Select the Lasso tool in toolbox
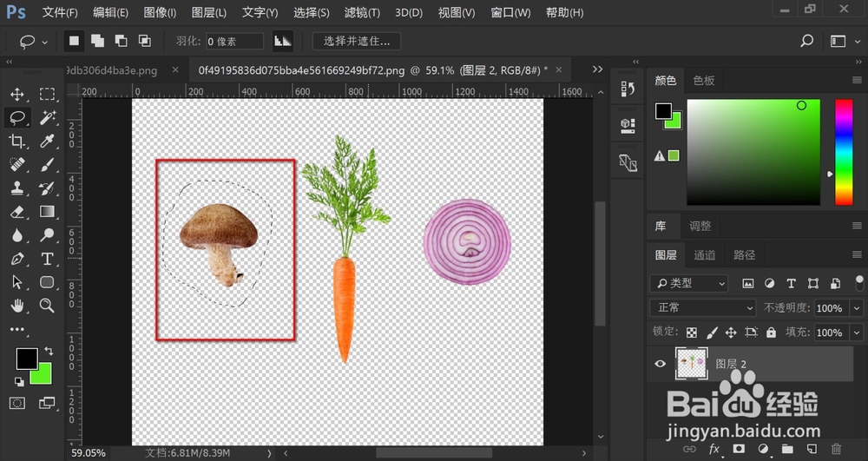Screen dimensions: 868x461 pos(17,117)
